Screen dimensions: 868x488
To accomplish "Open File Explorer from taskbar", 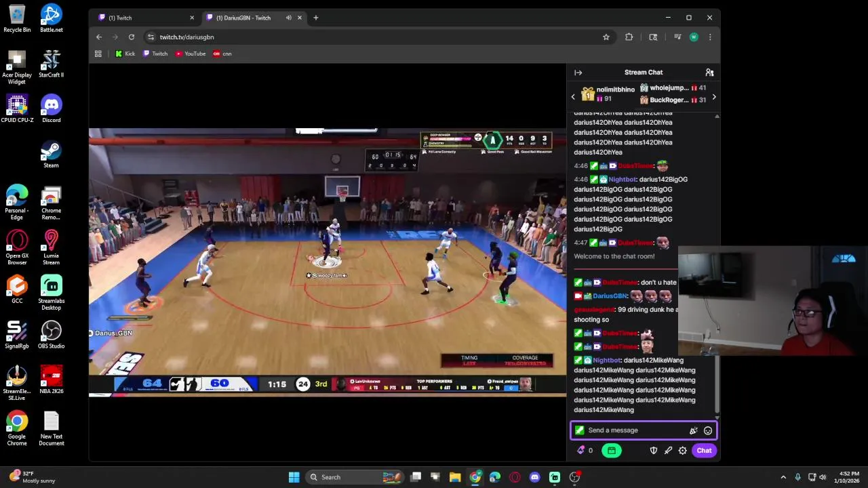I will pyautogui.click(x=455, y=477).
